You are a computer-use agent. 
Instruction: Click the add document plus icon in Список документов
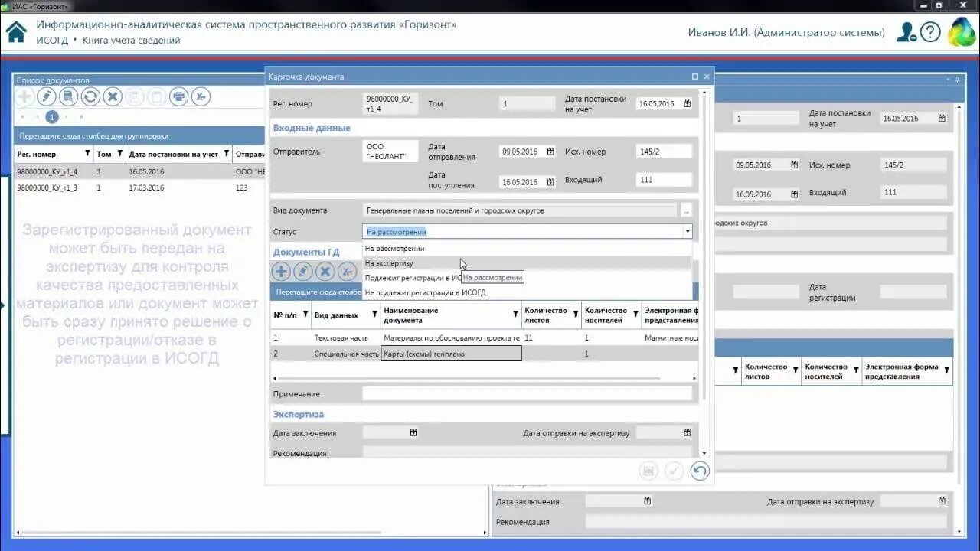point(24,96)
